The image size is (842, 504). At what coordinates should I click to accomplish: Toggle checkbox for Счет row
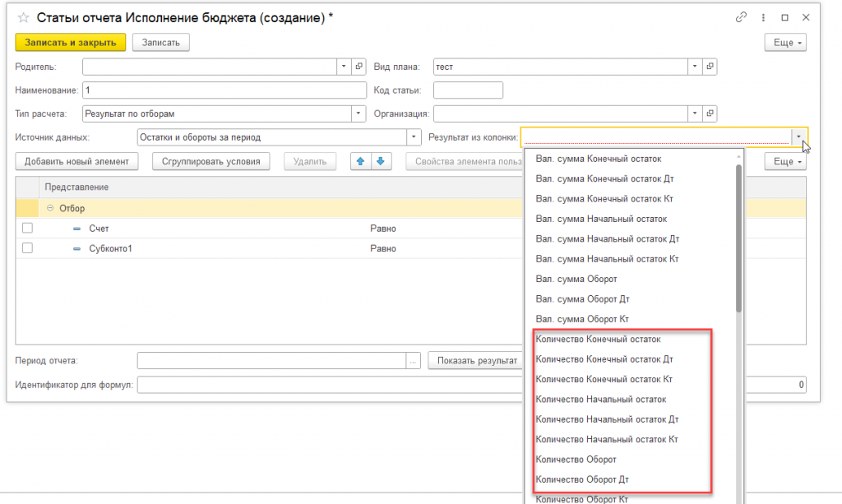(x=27, y=228)
